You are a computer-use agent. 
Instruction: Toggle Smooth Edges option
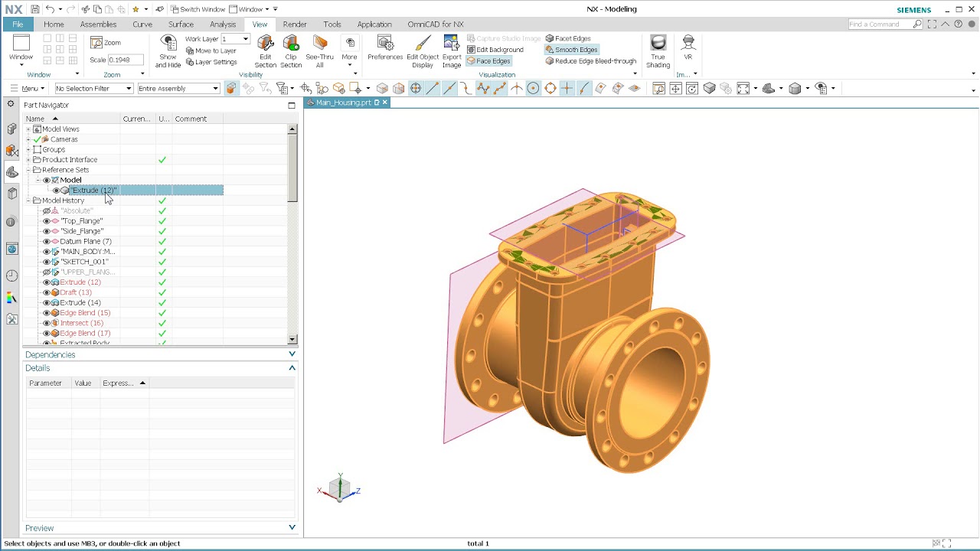point(571,50)
